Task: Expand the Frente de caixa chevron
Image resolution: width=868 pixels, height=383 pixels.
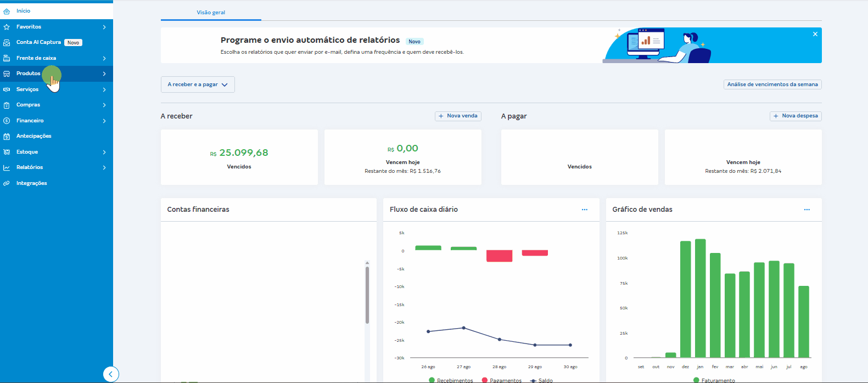Action: click(x=104, y=58)
